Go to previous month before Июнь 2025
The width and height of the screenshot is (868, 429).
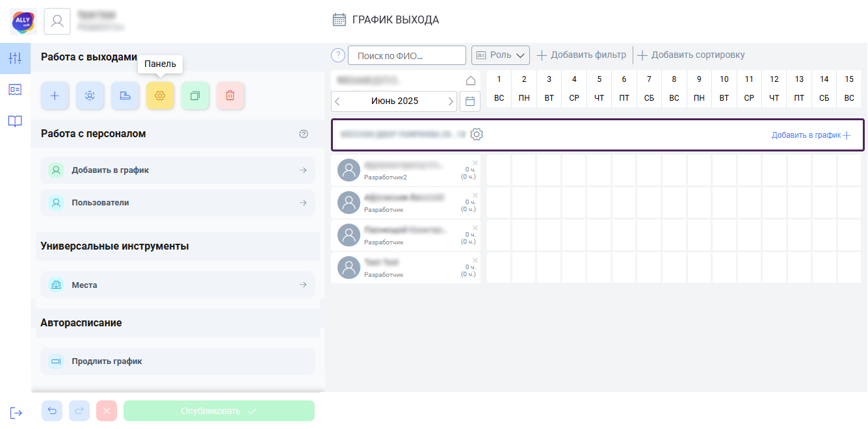pos(337,101)
